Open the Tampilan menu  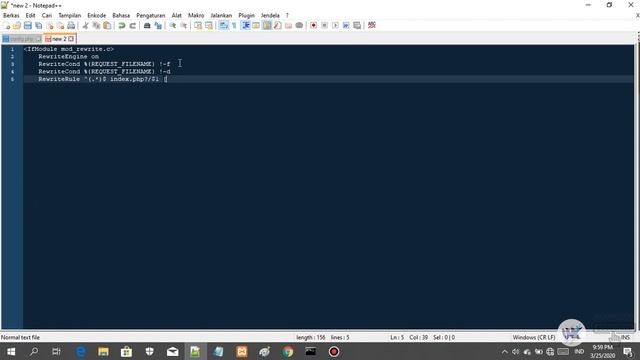(70, 16)
